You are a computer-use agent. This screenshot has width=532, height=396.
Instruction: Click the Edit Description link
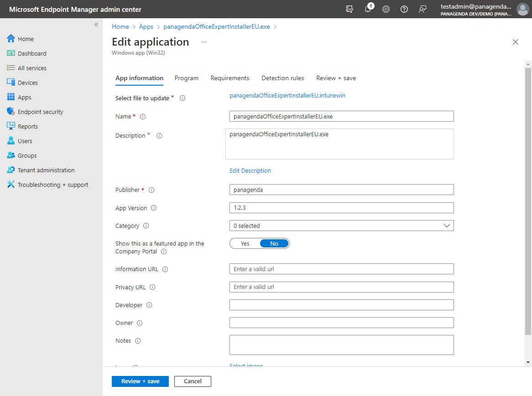tap(250, 170)
